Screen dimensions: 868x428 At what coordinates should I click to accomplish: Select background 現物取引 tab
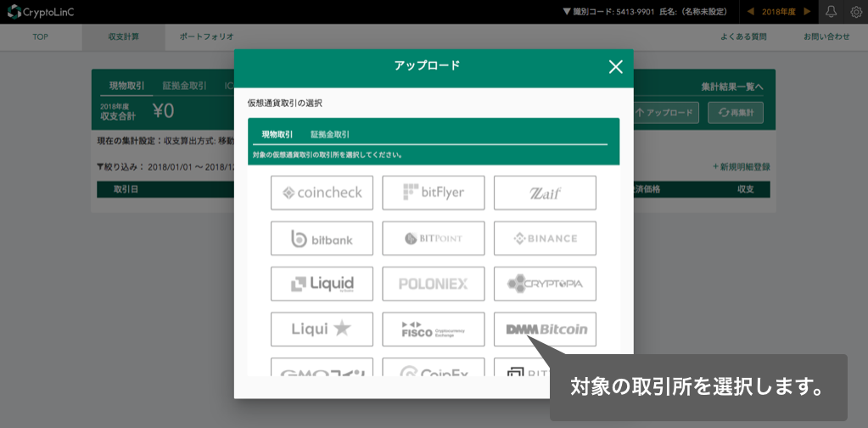126,86
